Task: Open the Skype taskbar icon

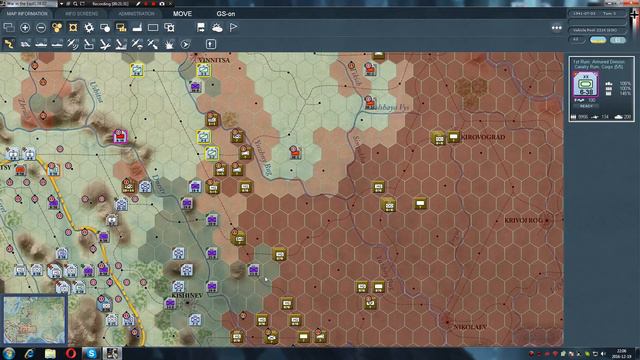Action: tap(91, 353)
